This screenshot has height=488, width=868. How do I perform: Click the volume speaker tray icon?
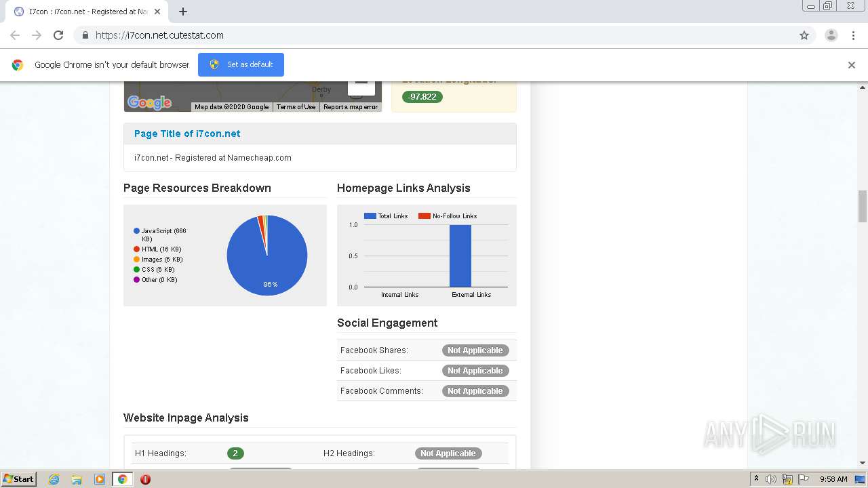tap(771, 479)
